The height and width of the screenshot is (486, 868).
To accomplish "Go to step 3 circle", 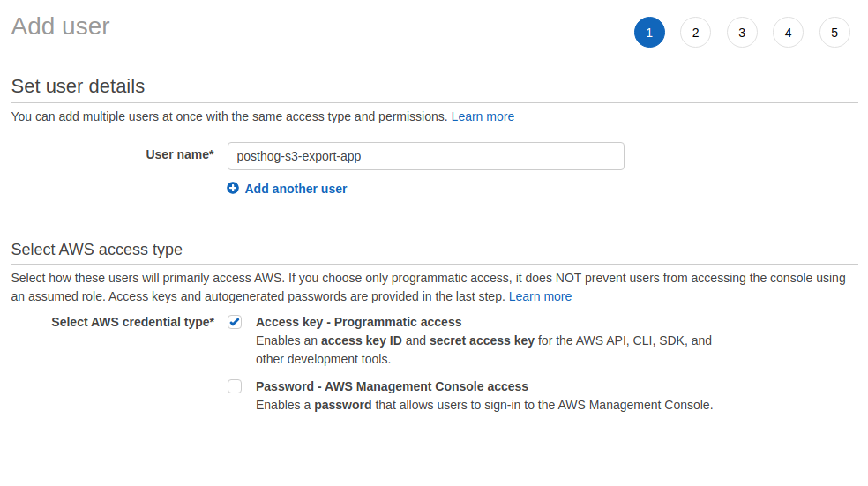I will click(742, 33).
